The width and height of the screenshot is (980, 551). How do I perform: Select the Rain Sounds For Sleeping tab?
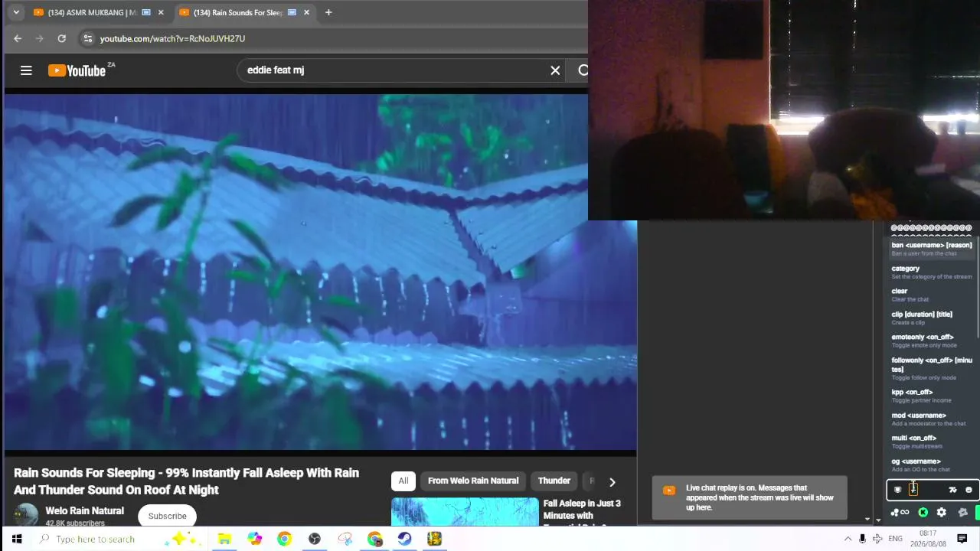point(245,12)
